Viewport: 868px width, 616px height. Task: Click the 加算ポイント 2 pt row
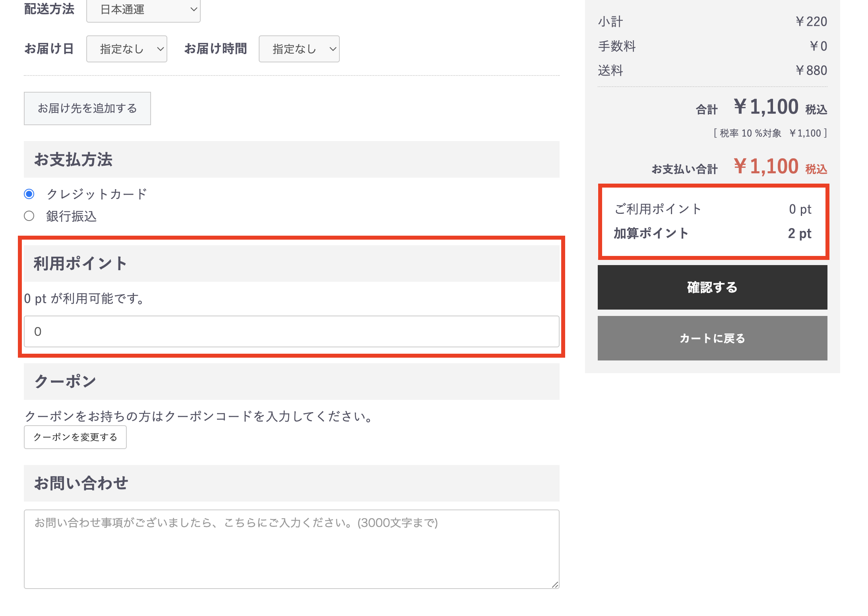712,233
